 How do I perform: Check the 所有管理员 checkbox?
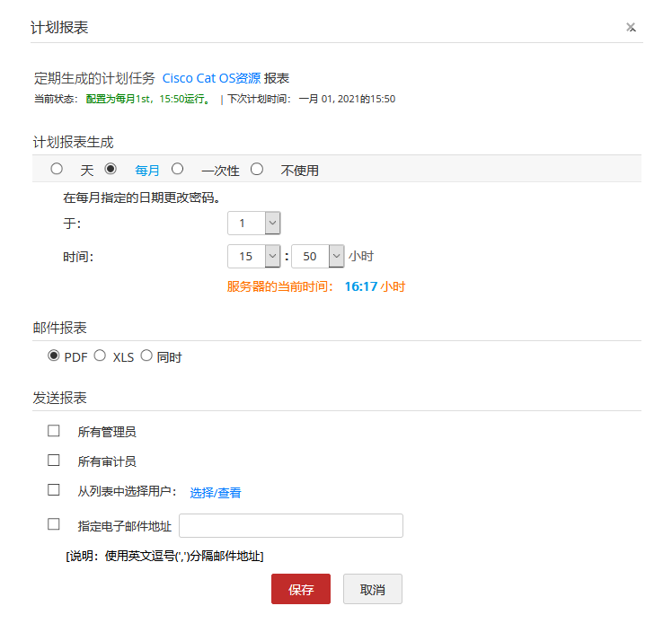tap(54, 431)
